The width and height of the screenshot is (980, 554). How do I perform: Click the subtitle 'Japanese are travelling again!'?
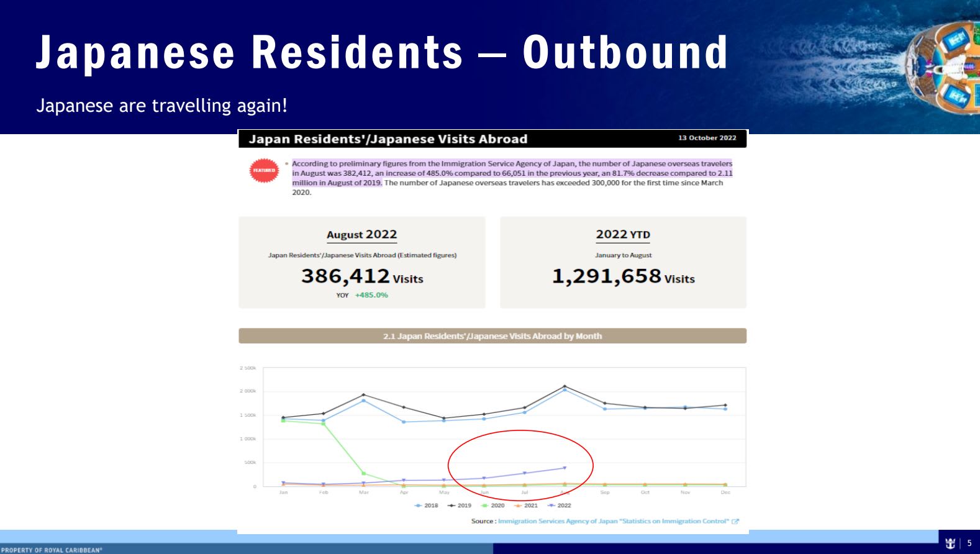click(162, 106)
